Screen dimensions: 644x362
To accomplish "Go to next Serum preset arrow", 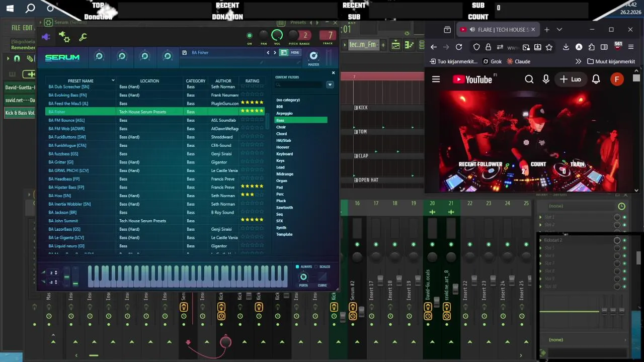I will tap(275, 52).
